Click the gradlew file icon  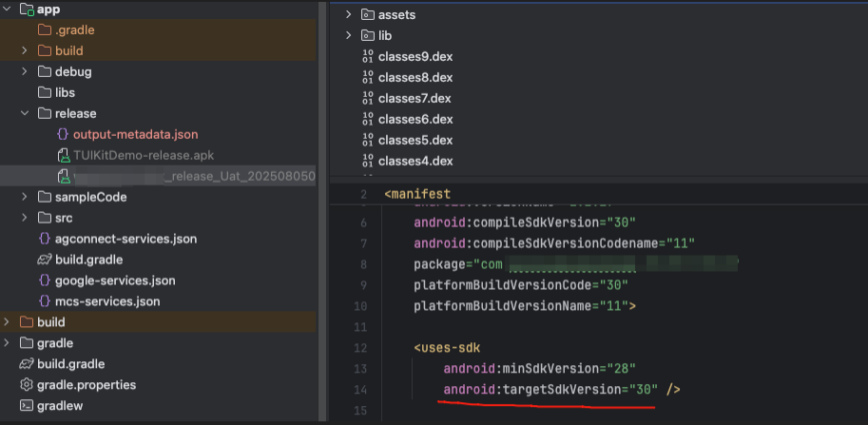[x=27, y=406]
